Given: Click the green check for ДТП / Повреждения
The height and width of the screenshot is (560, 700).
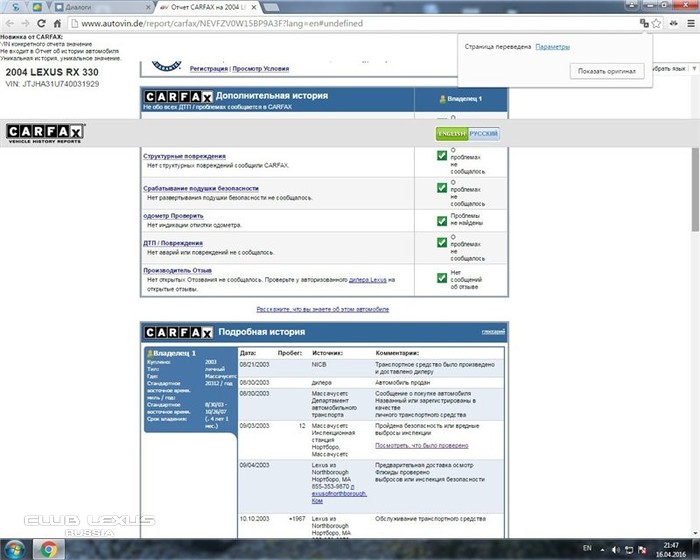Looking at the screenshot, I should 442,242.
